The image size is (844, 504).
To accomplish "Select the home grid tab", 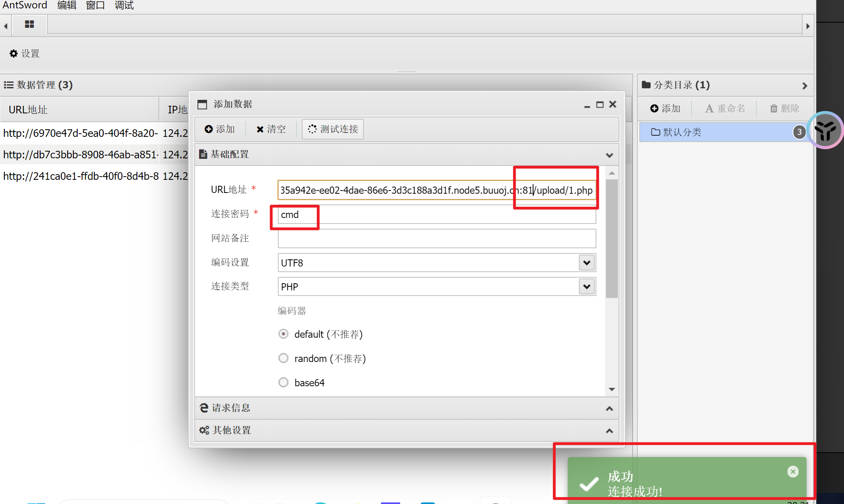I will [29, 25].
